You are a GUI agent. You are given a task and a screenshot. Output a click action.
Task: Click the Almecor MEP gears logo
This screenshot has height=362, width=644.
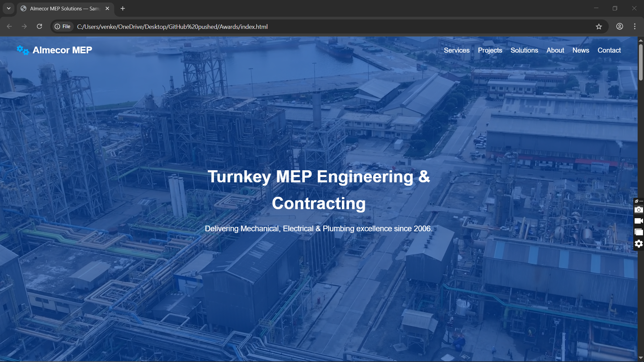(22, 50)
